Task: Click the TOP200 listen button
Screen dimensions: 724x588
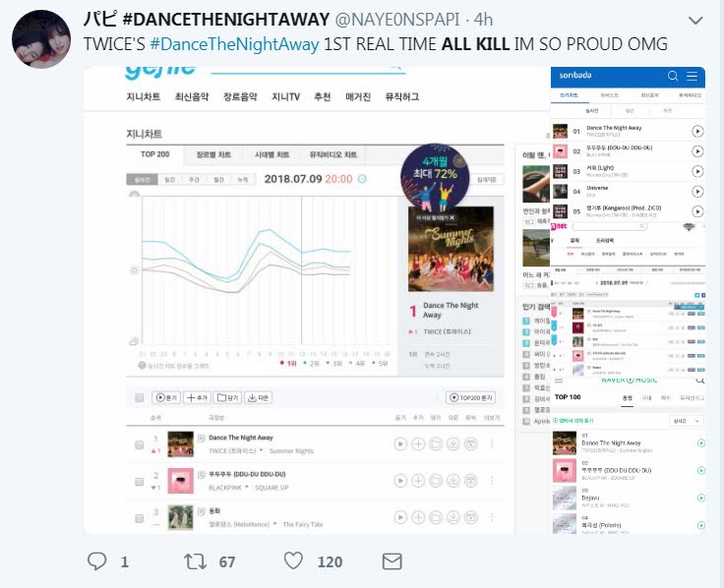Action: point(470,397)
